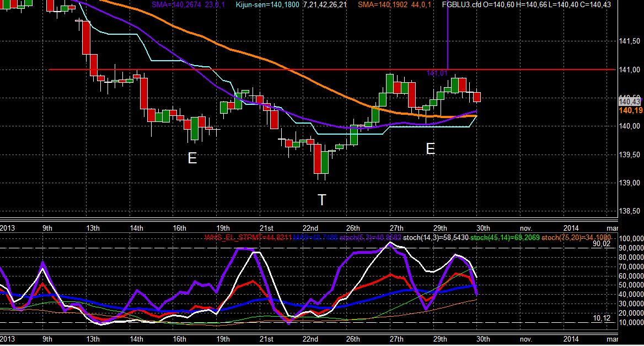Click the 13th date on price chart axis
644x346 pixels.
pyautogui.click(x=93, y=228)
